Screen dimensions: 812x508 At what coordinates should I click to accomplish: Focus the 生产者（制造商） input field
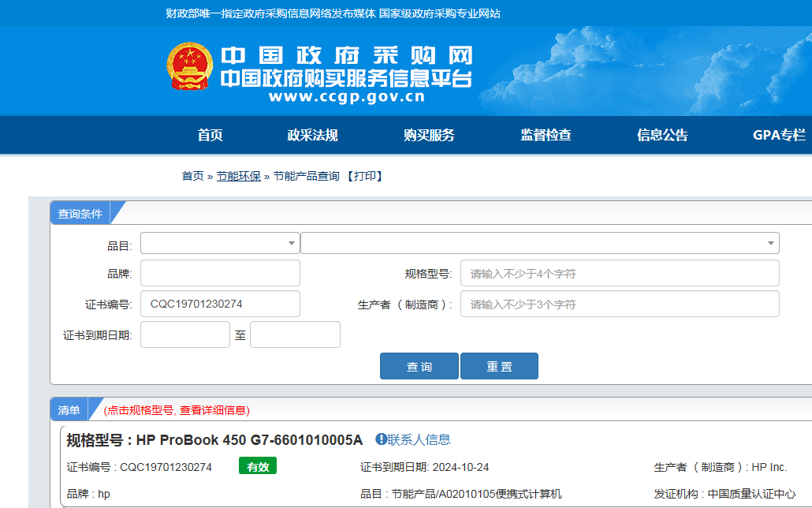click(x=620, y=304)
